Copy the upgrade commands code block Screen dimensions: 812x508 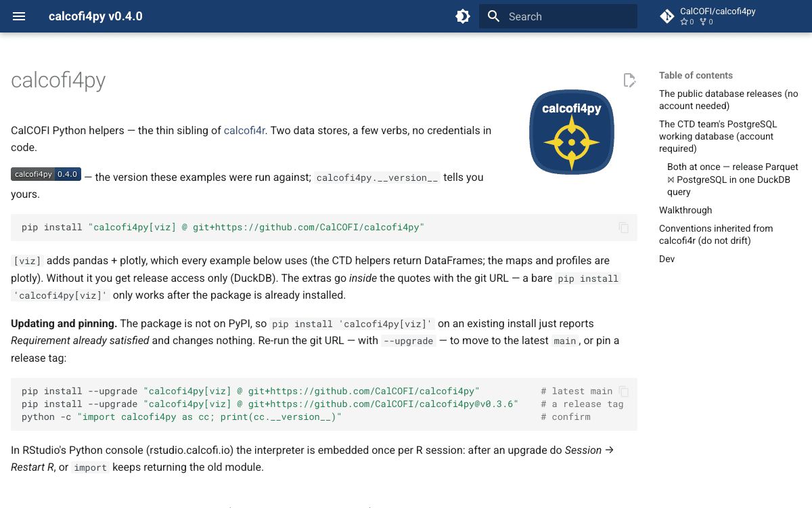(624, 391)
